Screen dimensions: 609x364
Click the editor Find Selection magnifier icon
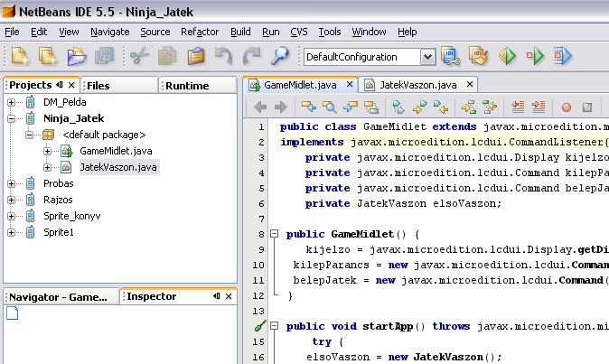(330, 107)
